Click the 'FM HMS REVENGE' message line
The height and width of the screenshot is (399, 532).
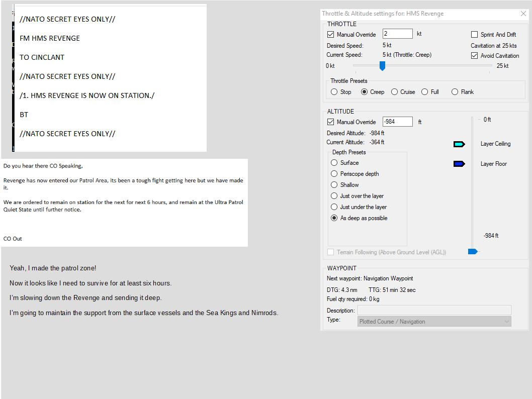[x=50, y=38]
